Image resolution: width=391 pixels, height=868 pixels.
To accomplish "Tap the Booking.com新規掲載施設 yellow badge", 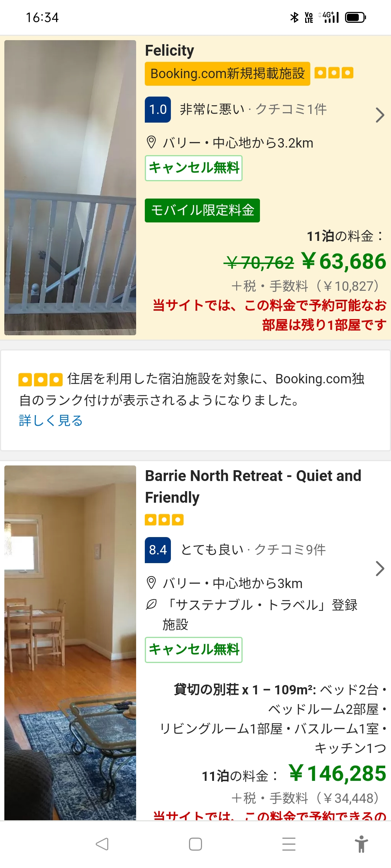I will (227, 74).
